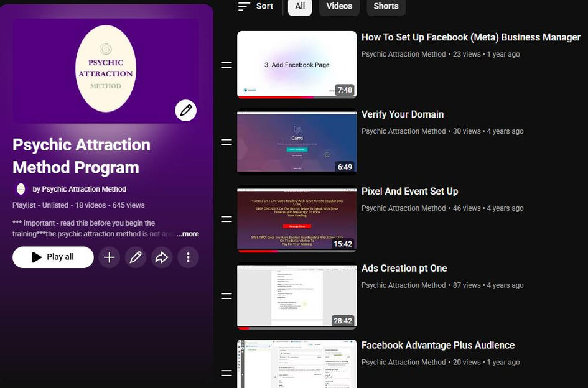Open the Pixel And Event Set Up title
The image size is (588, 388).
(x=409, y=191)
